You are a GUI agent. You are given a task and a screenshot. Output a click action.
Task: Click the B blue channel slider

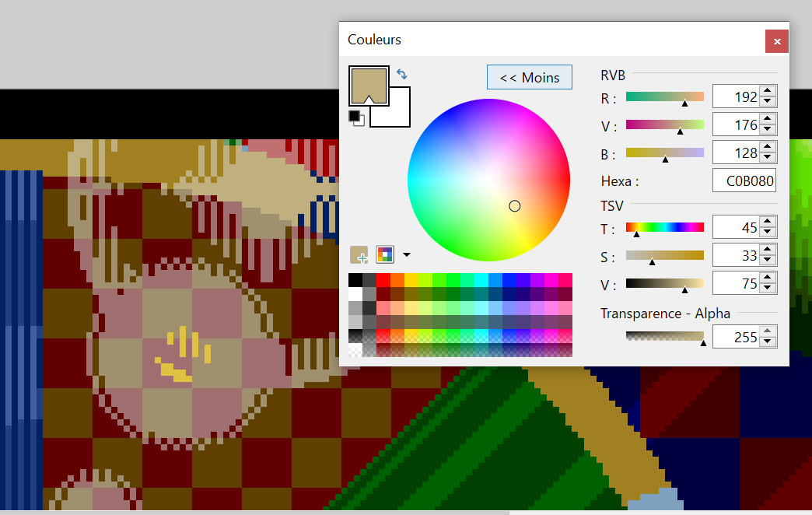tap(665, 152)
